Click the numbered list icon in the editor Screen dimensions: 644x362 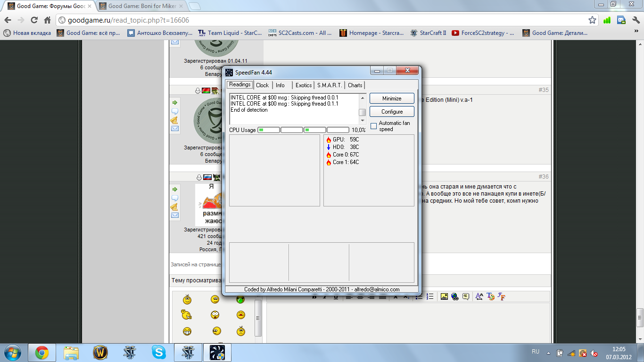430,296
